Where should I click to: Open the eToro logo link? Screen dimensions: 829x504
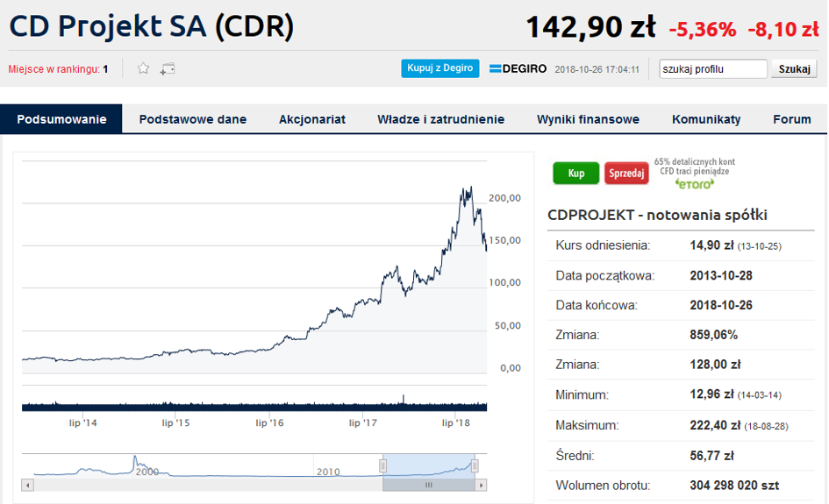(695, 184)
